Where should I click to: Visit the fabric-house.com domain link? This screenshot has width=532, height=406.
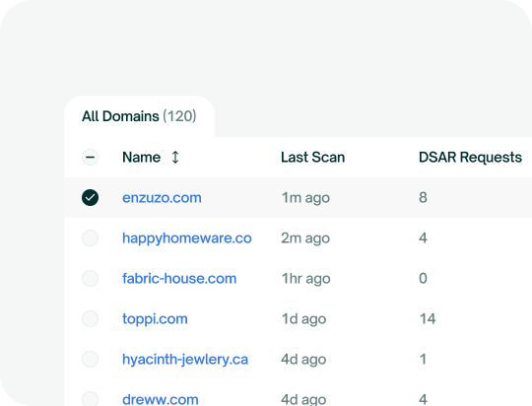179,278
